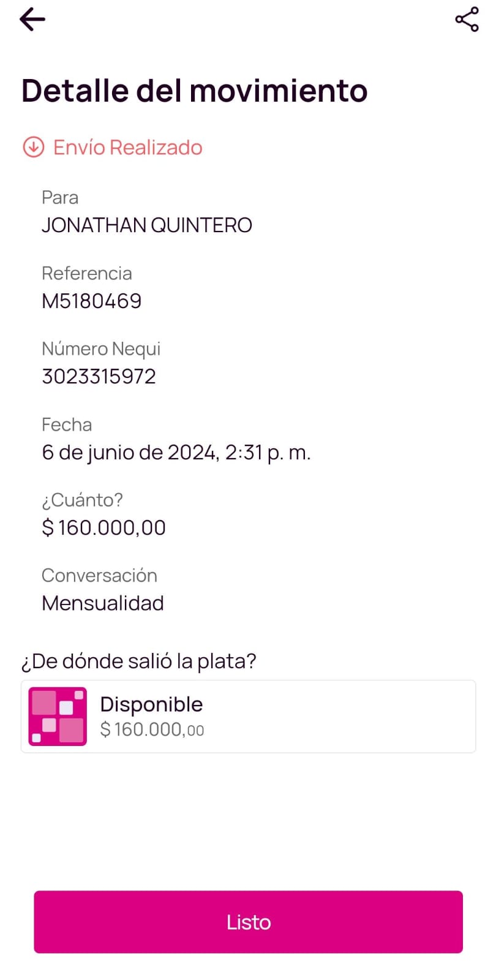The height and width of the screenshot is (980, 496).
Task: Tap the Nequi number 3023315972
Action: click(x=99, y=376)
